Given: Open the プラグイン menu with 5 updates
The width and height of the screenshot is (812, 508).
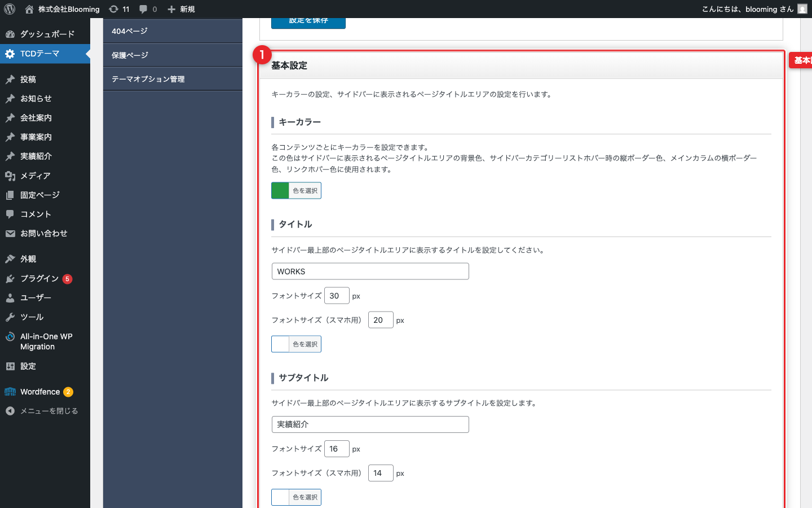Looking at the screenshot, I should 45,279.
